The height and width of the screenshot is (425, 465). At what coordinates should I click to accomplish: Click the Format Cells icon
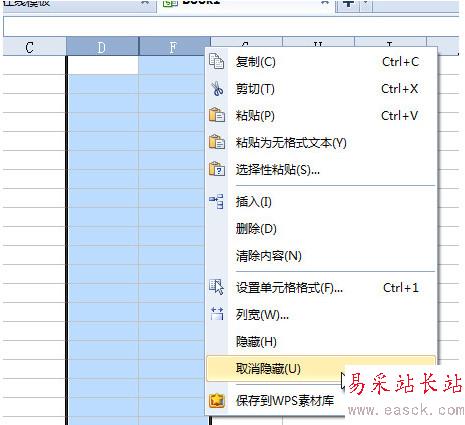click(x=216, y=287)
